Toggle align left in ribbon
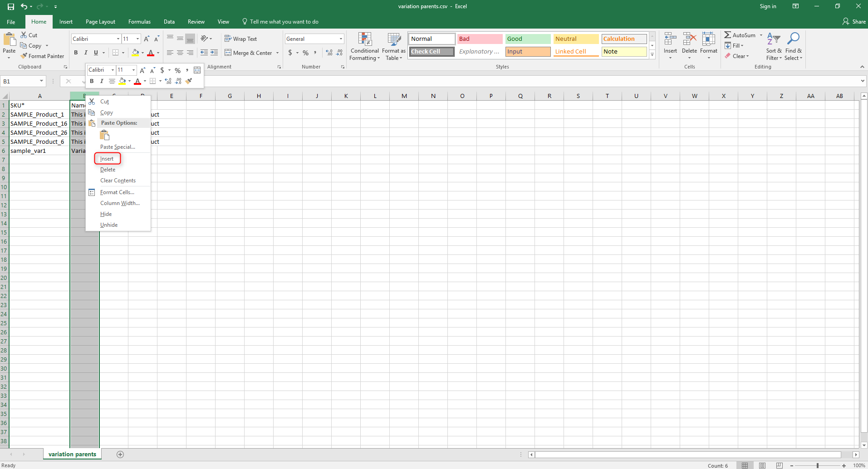This screenshot has width=868, height=469. 170,53
